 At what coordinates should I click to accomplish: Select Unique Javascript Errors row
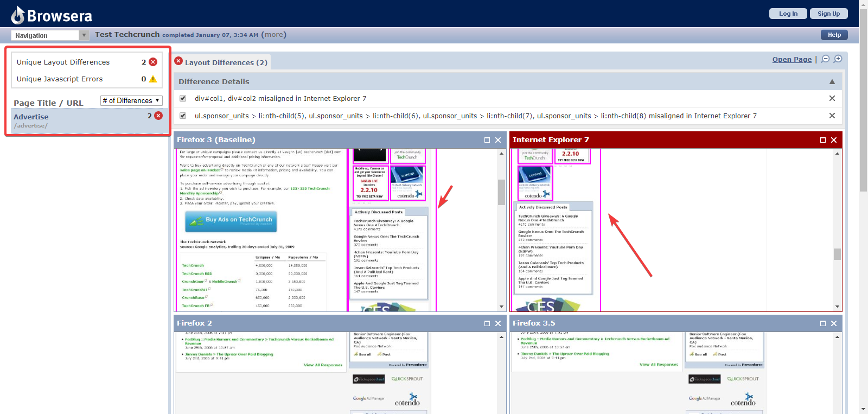pyautogui.click(x=87, y=79)
